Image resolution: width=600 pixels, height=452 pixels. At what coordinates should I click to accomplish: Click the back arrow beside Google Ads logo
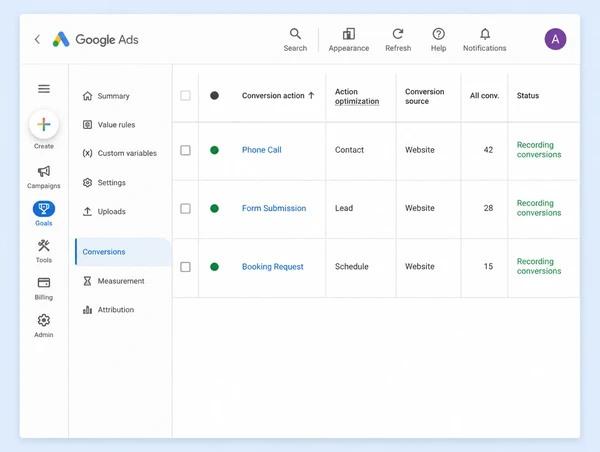pyautogui.click(x=37, y=39)
